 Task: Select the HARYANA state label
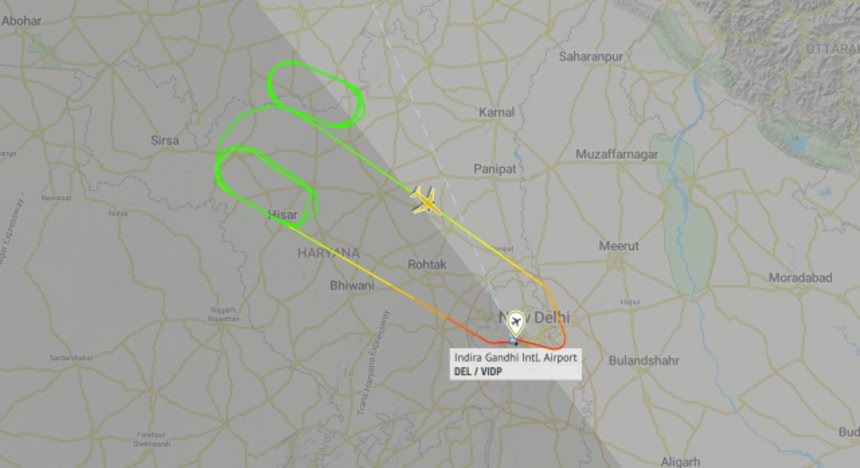(x=329, y=253)
